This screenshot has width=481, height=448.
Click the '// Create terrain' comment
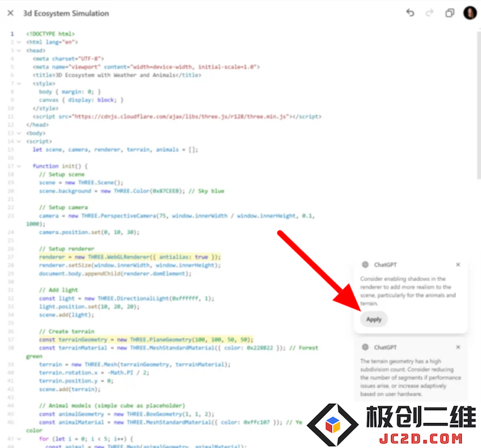point(66,331)
